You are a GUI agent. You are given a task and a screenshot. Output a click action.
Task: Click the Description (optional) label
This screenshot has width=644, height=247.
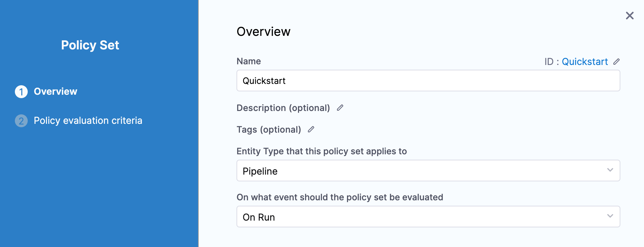pos(283,108)
